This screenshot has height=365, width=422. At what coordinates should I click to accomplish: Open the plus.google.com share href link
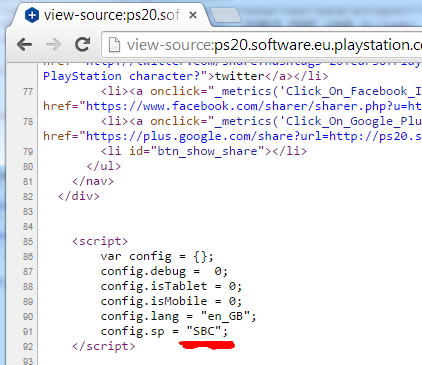pos(253,136)
